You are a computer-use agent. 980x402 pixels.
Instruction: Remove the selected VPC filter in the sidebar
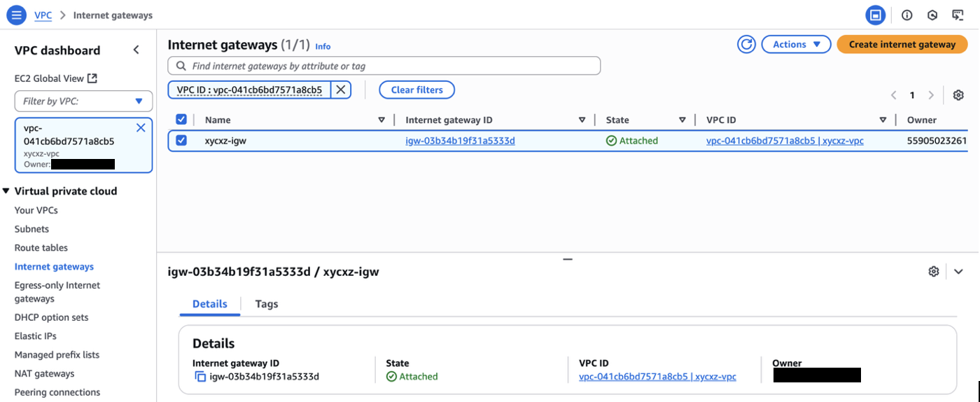pyautogui.click(x=141, y=127)
